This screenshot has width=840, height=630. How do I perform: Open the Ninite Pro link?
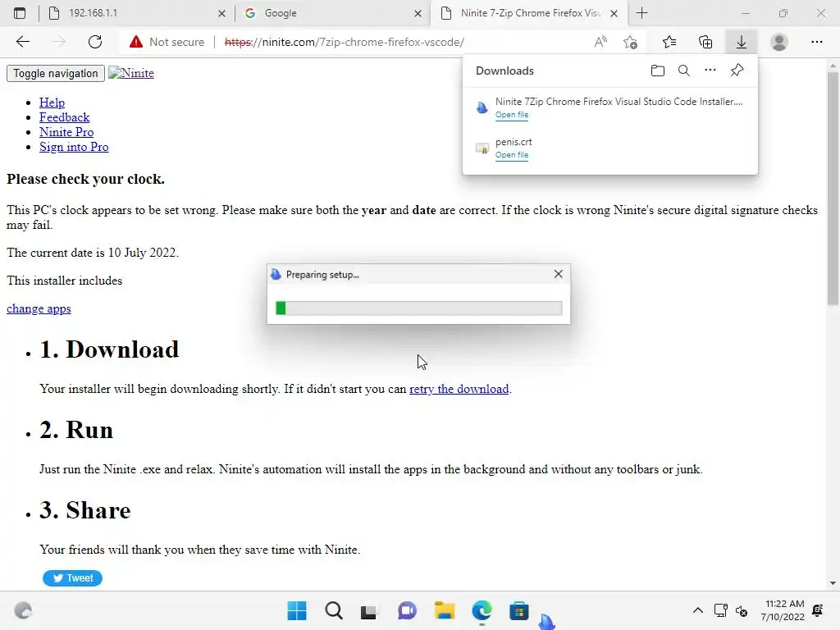pyautogui.click(x=66, y=132)
